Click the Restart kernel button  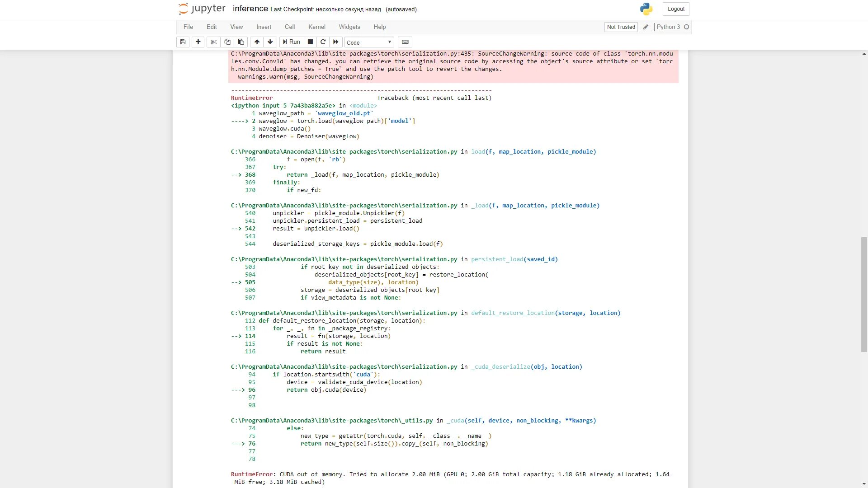tap(323, 42)
